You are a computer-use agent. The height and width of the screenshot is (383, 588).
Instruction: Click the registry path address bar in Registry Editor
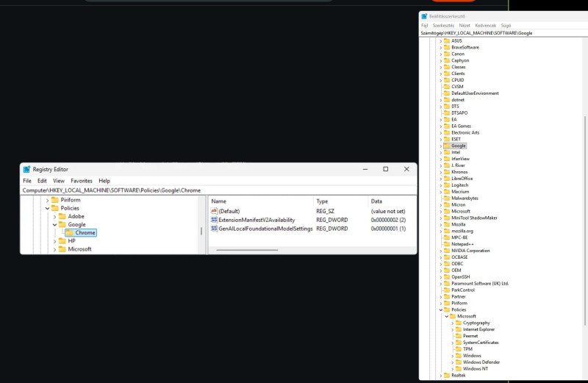tap(218, 190)
